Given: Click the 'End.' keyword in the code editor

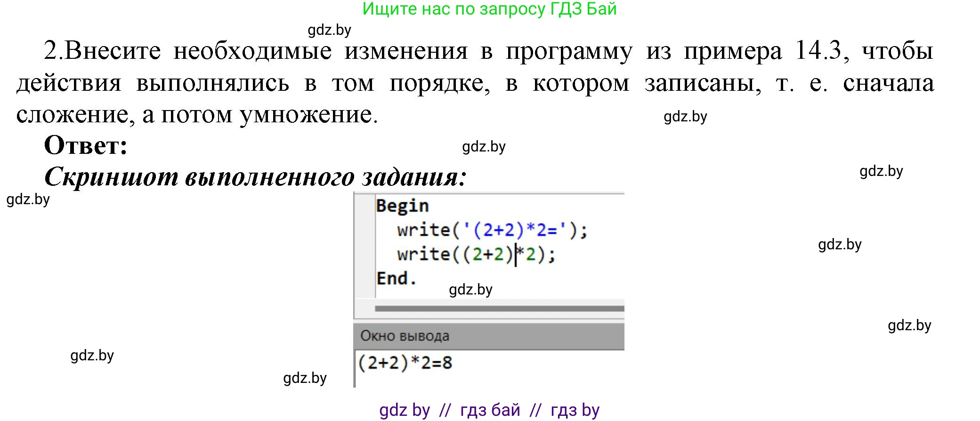Looking at the screenshot, I should tap(397, 278).
